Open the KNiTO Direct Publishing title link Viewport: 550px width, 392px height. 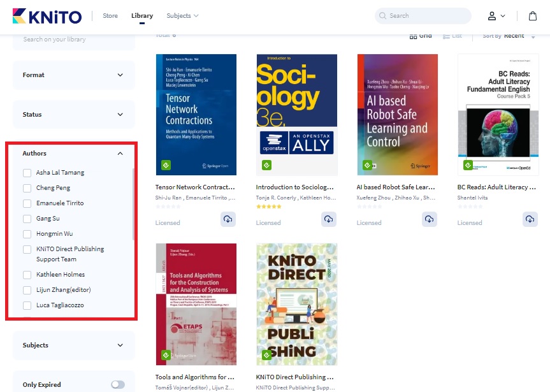coord(294,377)
